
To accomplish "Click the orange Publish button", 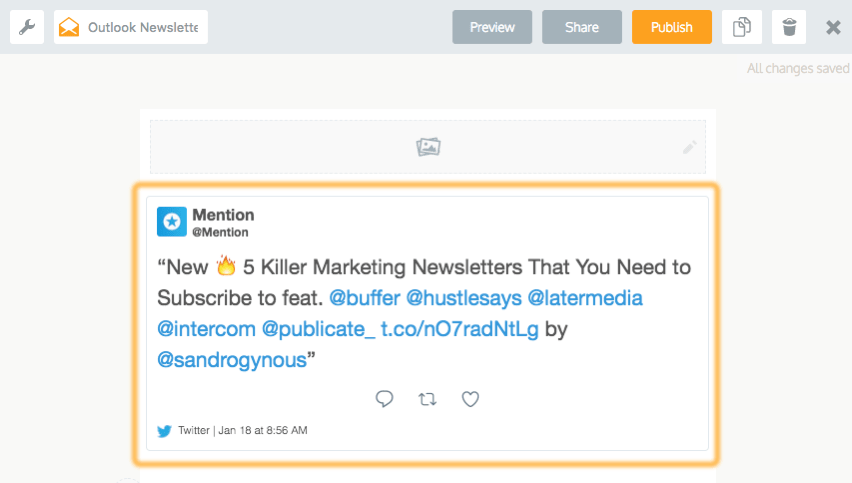I will (x=672, y=27).
